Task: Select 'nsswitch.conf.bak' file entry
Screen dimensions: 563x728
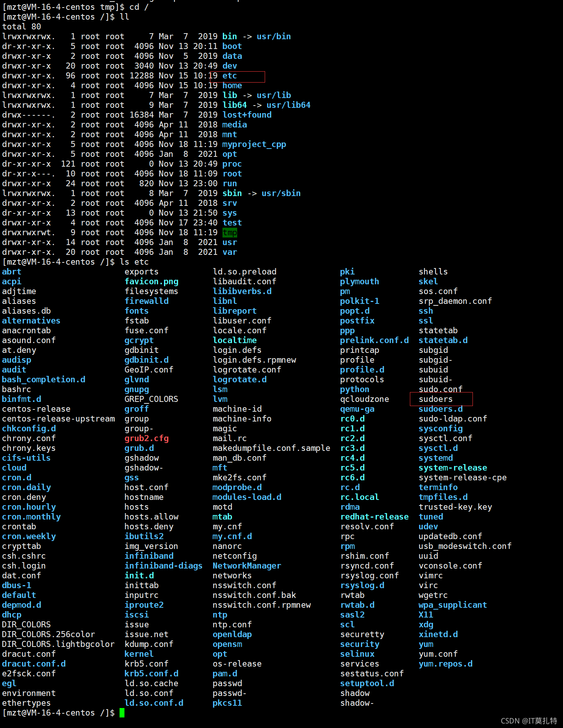Action: 254,595
